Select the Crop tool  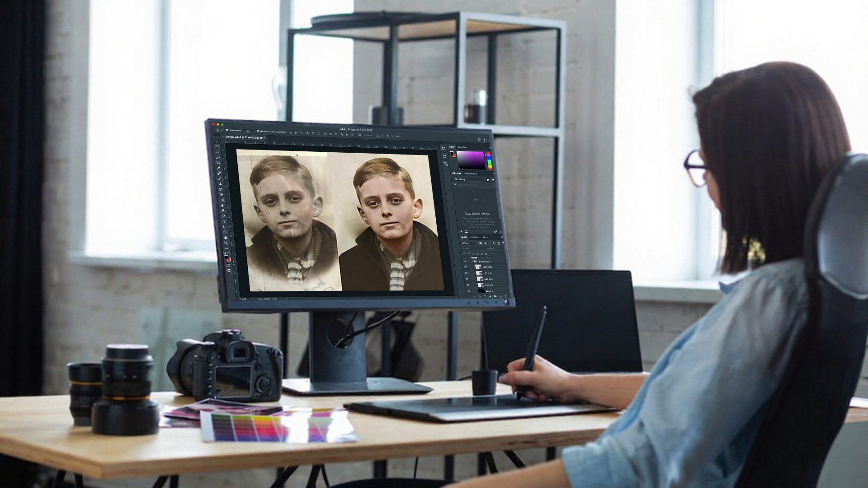[x=218, y=163]
